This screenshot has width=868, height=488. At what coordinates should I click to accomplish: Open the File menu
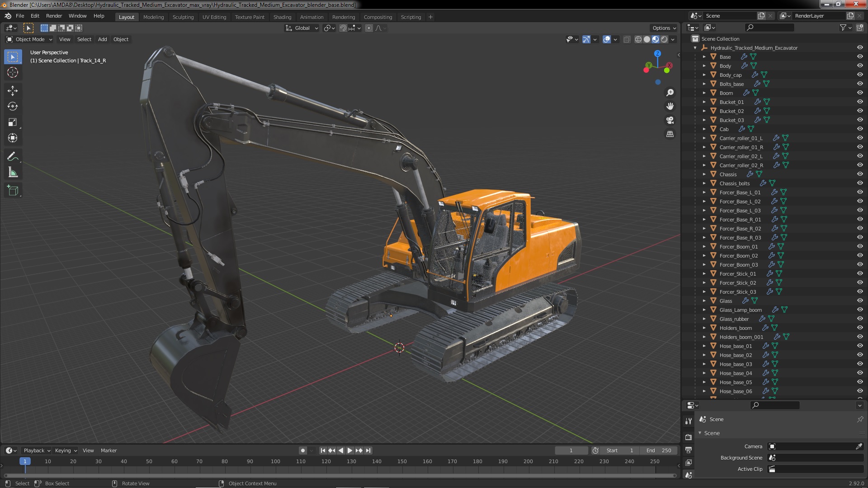(20, 16)
